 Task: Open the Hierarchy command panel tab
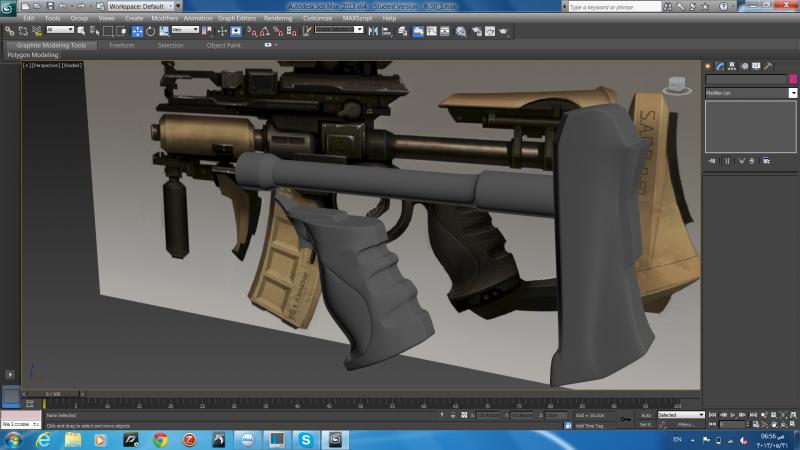click(732, 66)
